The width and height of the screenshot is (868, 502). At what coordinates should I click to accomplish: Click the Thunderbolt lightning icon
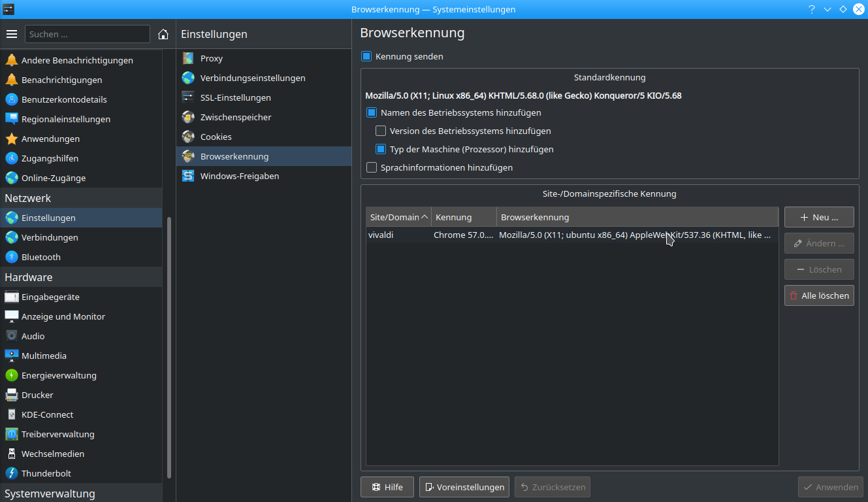click(x=12, y=473)
